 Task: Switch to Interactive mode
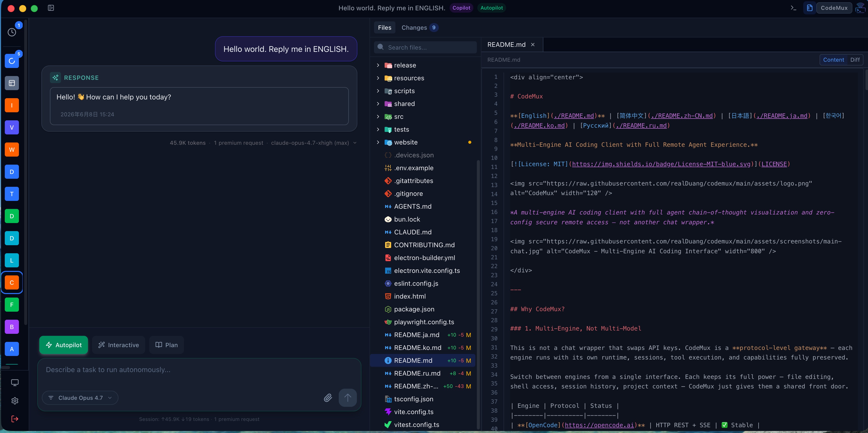tap(118, 345)
